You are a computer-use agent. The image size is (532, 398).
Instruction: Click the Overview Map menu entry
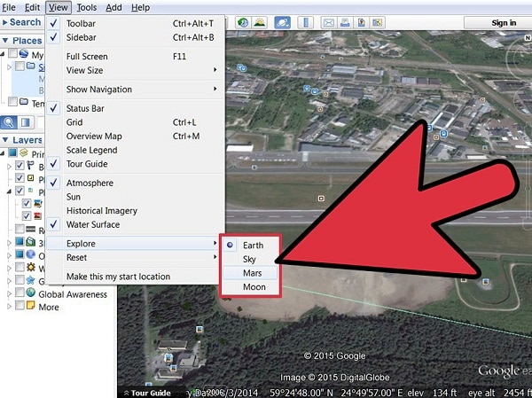pyautogui.click(x=136, y=136)
